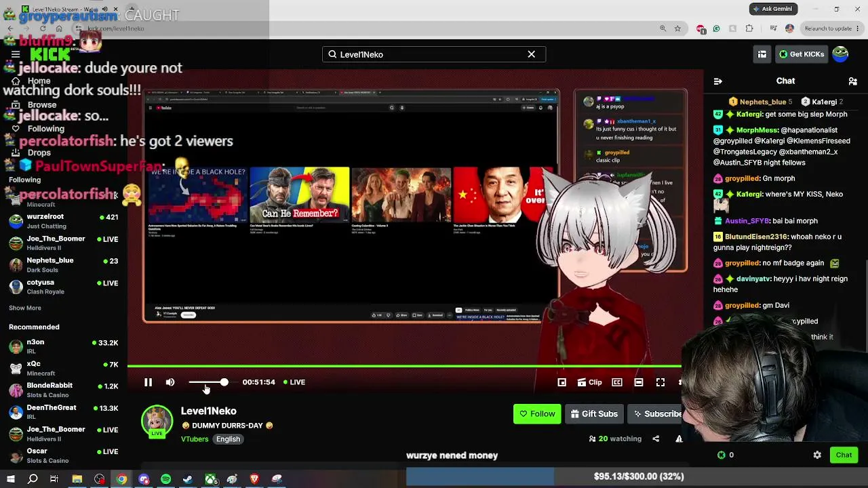Open File Explorer from taskbar
The width and height of the screenshot is (868, 488).
coord(77,479)
